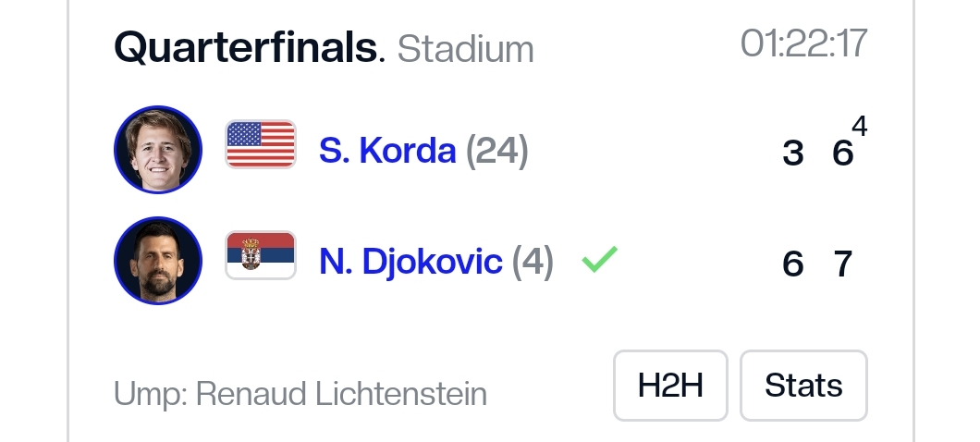This screenshot has height=442, width=980.
Task: Click the green winner checkmark
Action: 599,261
